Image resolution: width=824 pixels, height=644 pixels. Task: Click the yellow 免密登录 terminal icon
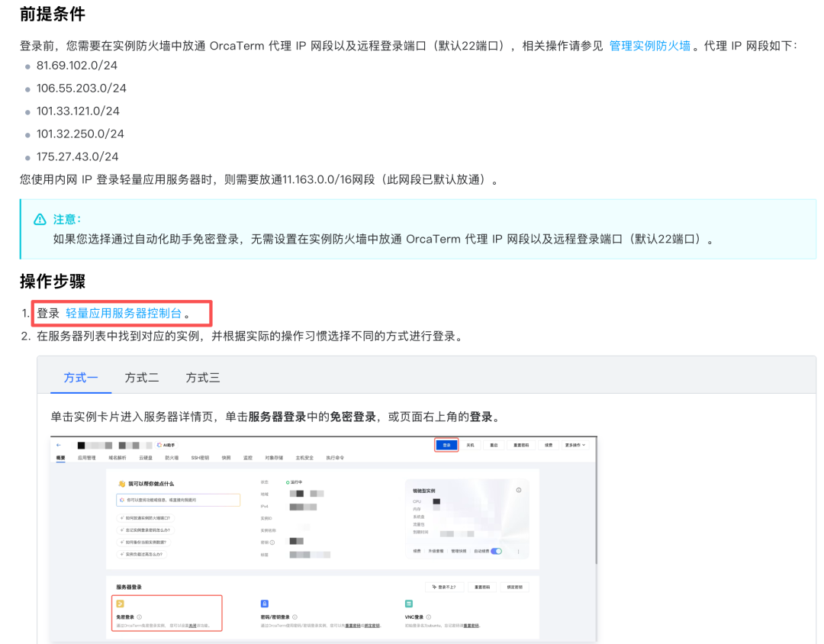120,604
